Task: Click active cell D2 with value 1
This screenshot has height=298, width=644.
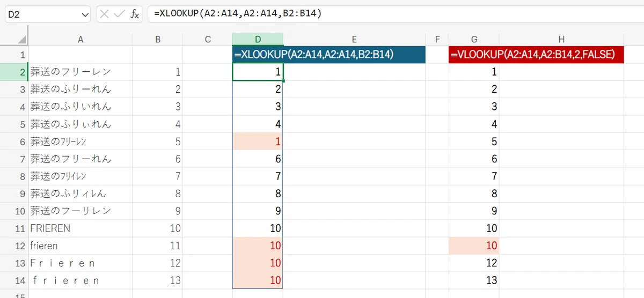Action: [258, 72]
